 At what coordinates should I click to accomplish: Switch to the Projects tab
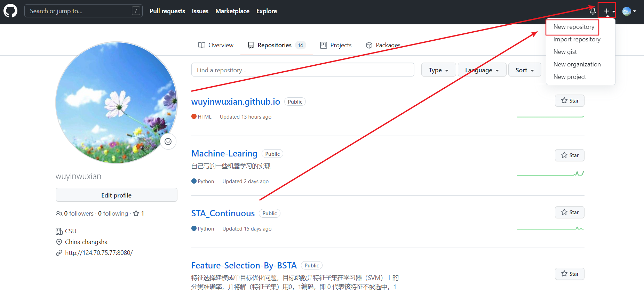(336, 45)
